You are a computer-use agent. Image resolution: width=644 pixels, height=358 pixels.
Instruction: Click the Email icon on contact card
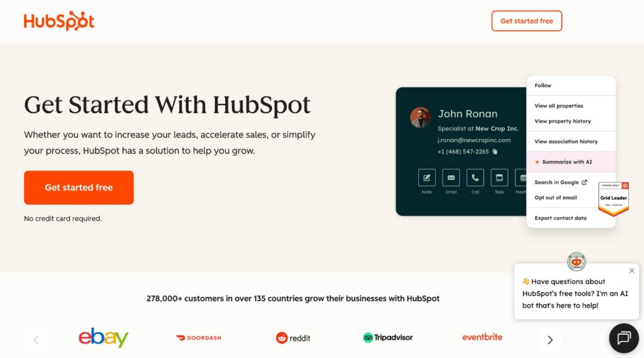[451, 177]
